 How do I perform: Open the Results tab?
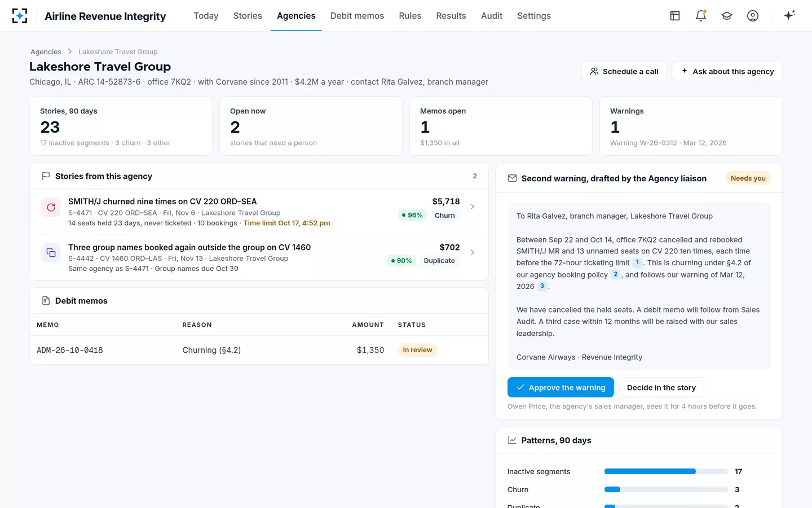tap(451, 16)
